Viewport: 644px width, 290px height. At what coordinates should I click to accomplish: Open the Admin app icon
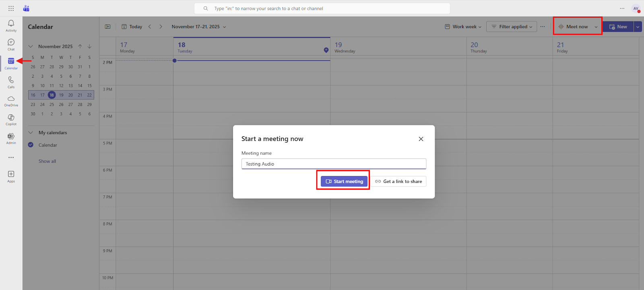pos(11,138)
